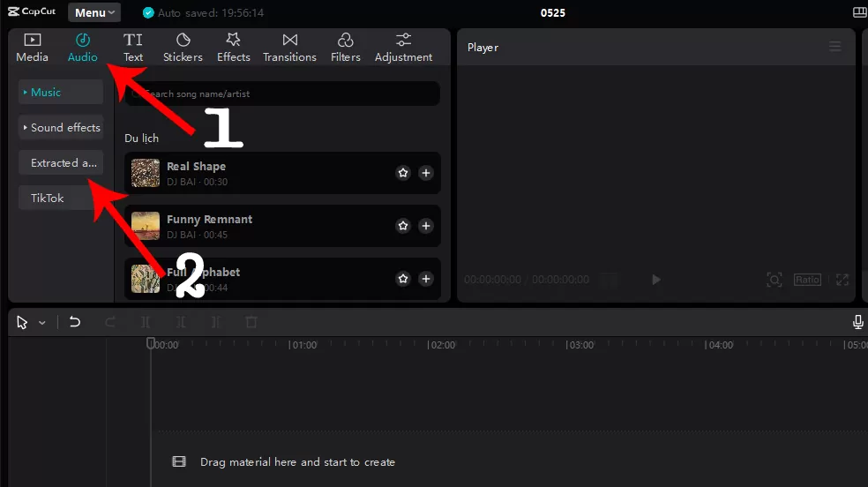Click the Auto saved status checkmark
The height and width of the screenshot is (487, 868).
(x=148, y=12)
